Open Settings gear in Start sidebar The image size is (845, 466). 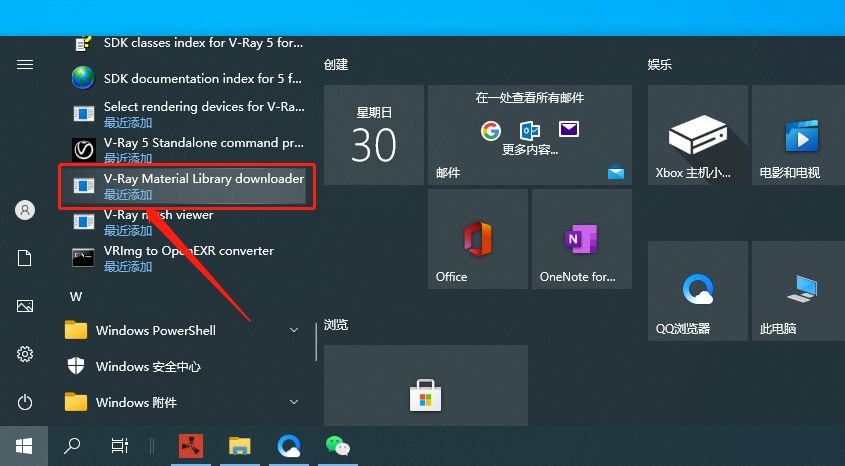(25, 354)
